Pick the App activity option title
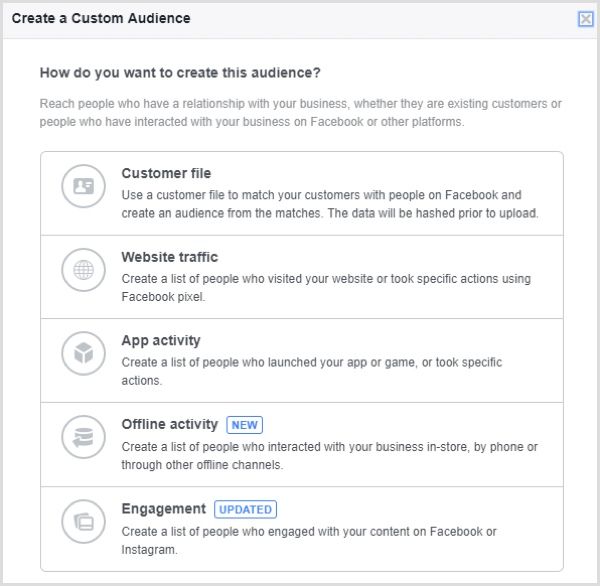This screenshot has height=586, width=600. click(161, 341)
